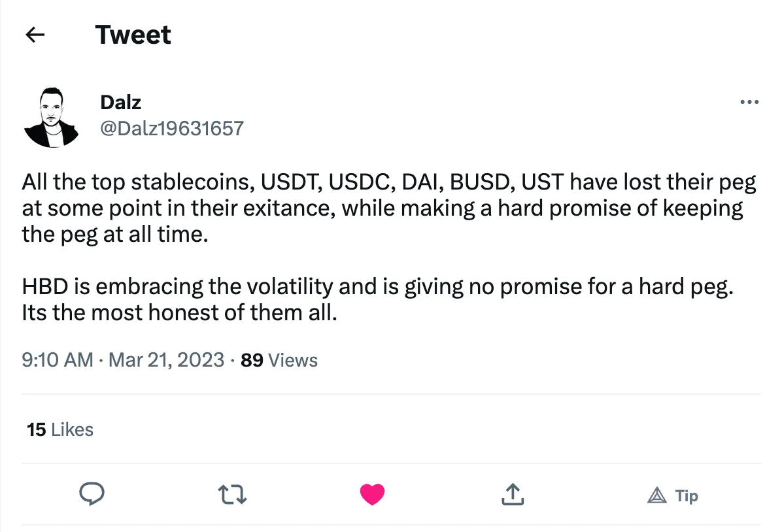The image size is (782, 532).
Task: Click the Brave triangle tip icon
Action: (x=657, y=495)
